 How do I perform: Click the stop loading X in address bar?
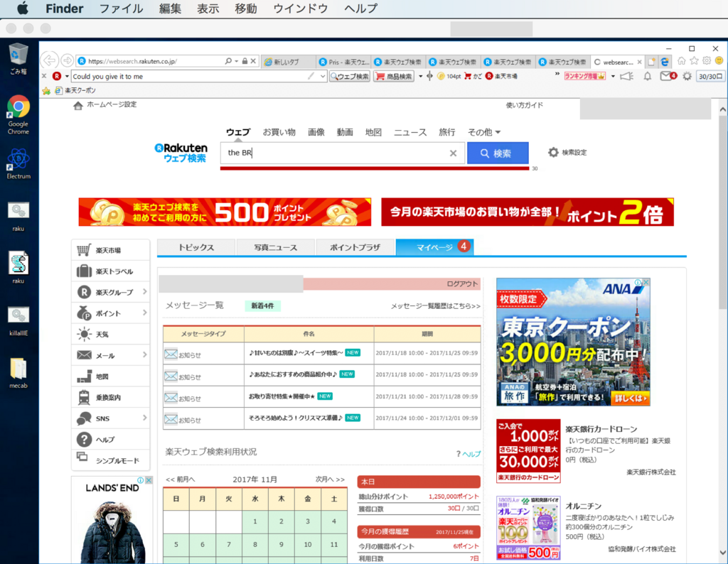pos(253,61)
